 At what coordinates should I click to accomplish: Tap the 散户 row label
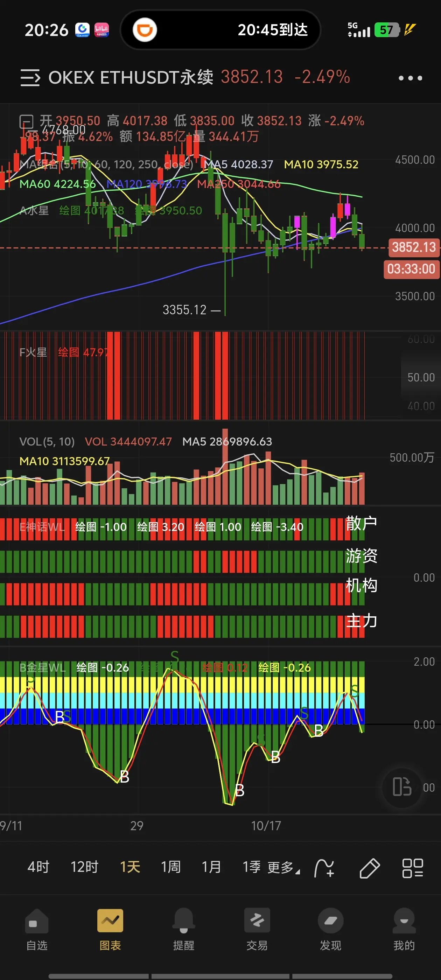(x=362, y=524)
